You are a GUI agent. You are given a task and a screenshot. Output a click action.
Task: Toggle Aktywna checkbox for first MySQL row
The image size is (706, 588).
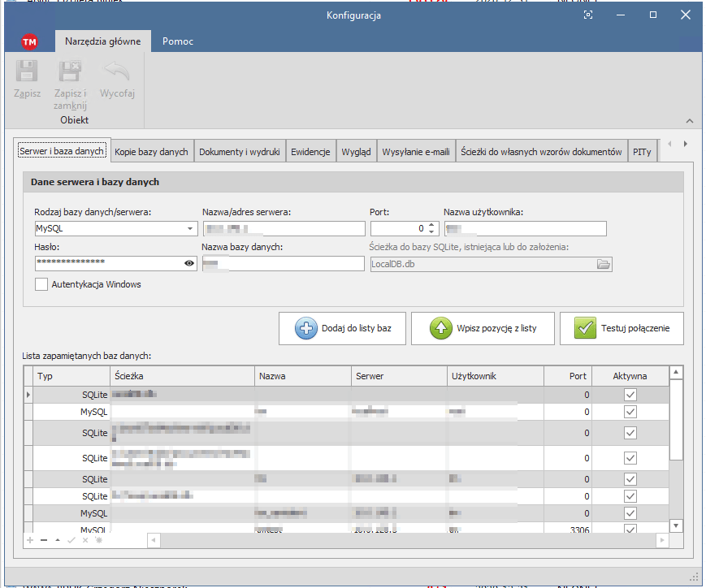coord(630,412)
